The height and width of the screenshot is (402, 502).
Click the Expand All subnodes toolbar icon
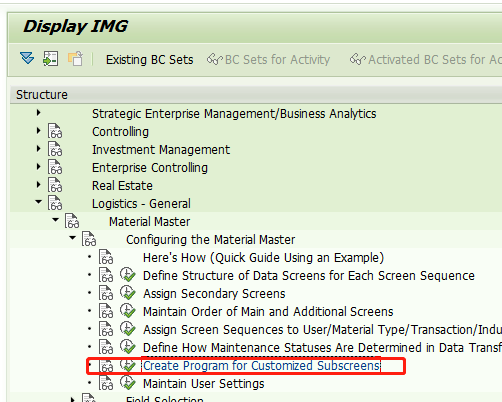tap(27, 59)
